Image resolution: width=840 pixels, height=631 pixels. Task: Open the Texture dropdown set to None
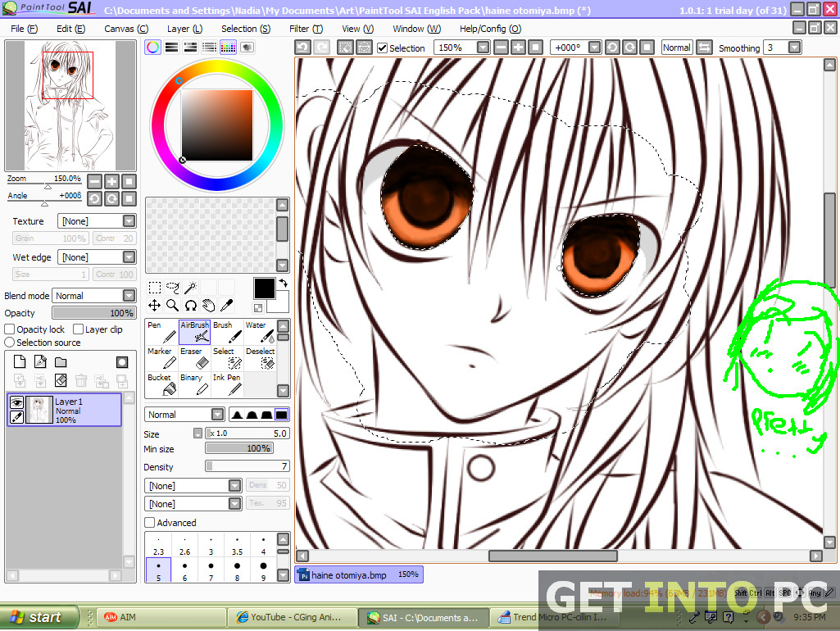pos(96,220)
